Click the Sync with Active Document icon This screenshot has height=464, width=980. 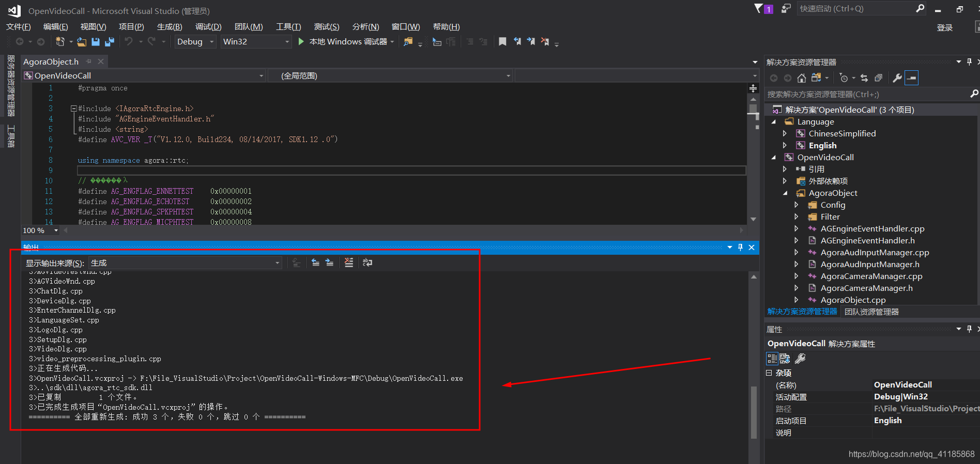[x=864, y=78]
